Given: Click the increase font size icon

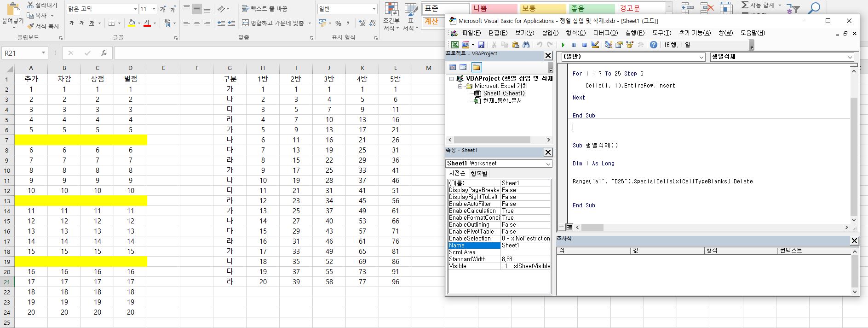Looking at the screenshot, I should click(163, 9).
